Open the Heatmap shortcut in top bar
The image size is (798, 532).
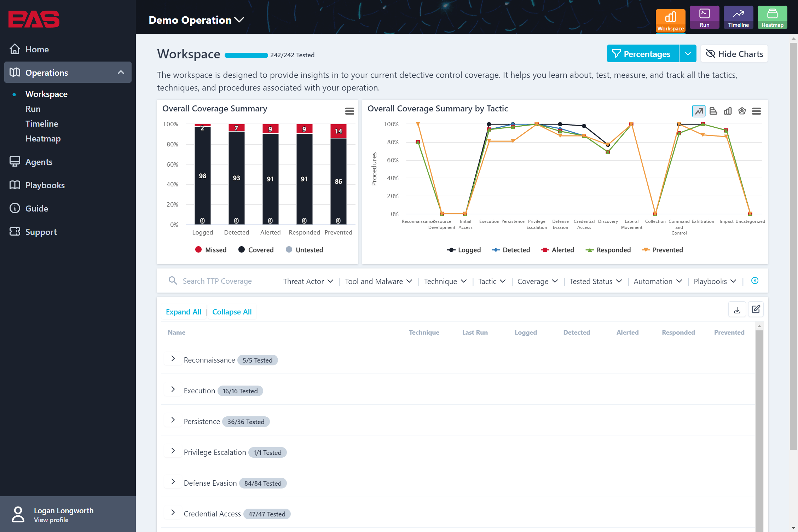click(x=772, y=17)
